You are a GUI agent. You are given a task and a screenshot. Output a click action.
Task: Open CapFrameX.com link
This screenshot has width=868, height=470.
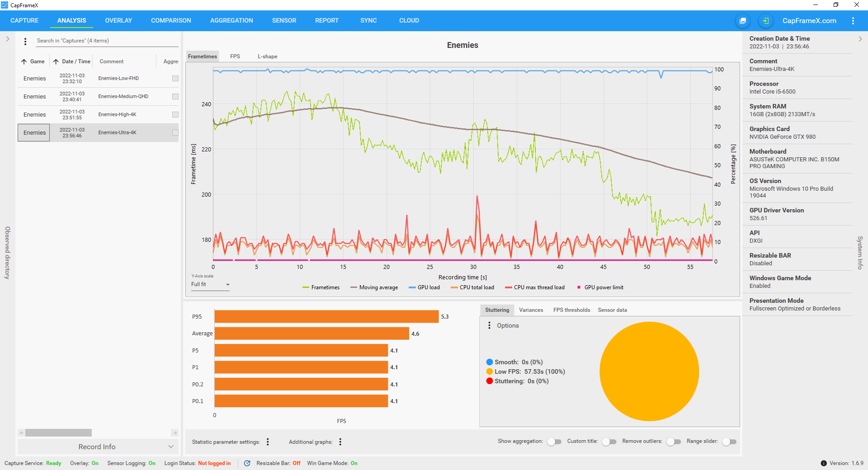[809, 21]
